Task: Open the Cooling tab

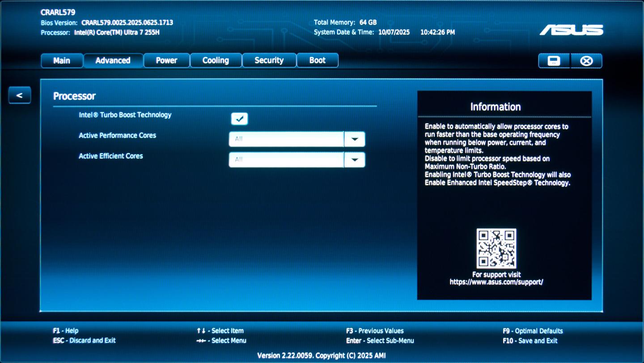Action: (216, 60)
